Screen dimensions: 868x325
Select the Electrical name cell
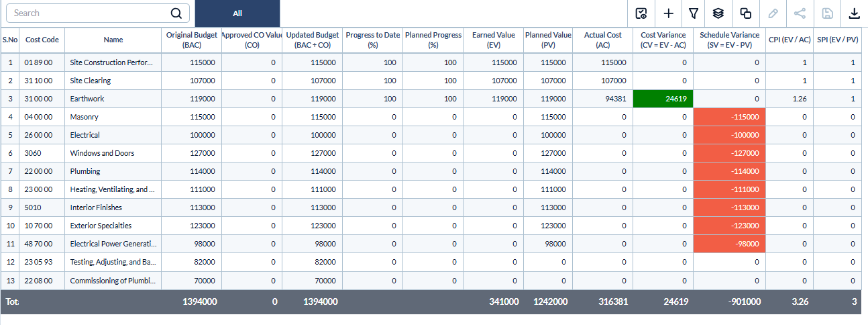point(113,135)
